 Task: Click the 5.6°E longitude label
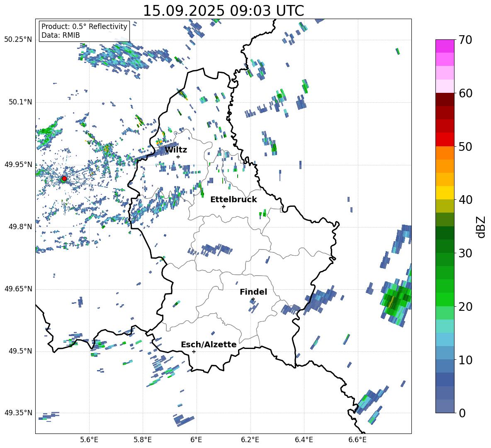89,440
